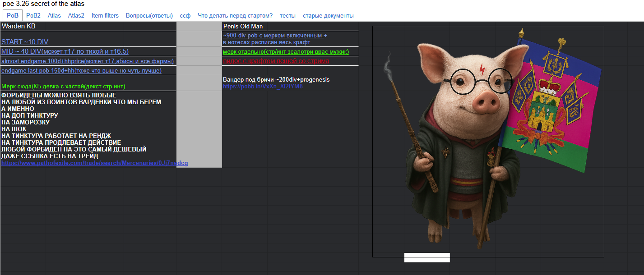This screenshot has width=644, height=275.
Task: Open the Вопросы(ответы) tab
Action: 149,15
